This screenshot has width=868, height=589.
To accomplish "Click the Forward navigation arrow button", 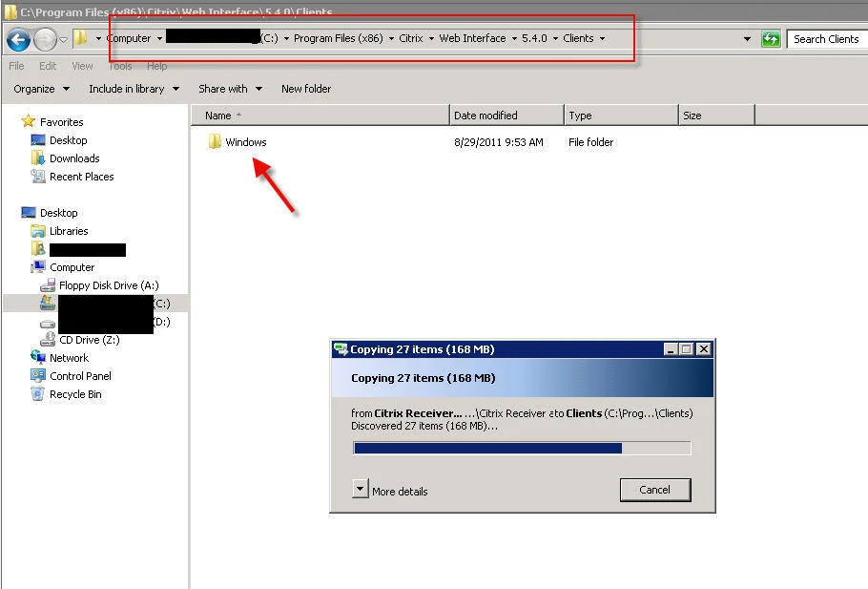I will click(45, 39).
